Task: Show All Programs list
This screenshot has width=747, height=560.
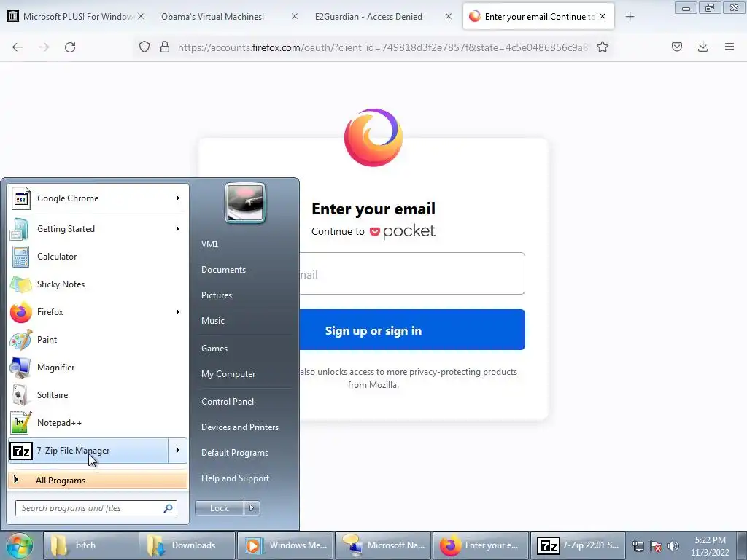Action: coord(98,480)
